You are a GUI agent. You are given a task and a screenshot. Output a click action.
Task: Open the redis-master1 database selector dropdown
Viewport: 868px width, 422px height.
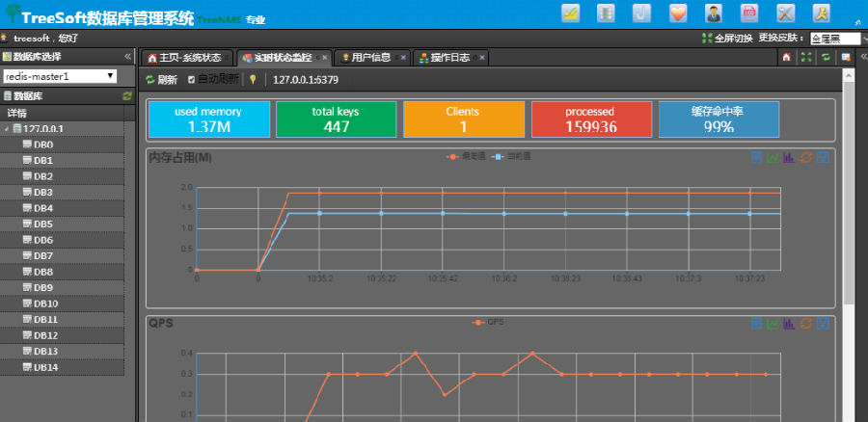[x=60, y=76]
